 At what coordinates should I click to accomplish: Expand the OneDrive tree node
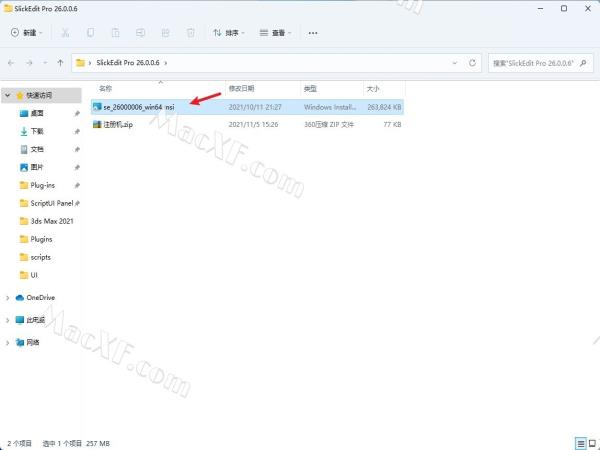pos(8,297)
